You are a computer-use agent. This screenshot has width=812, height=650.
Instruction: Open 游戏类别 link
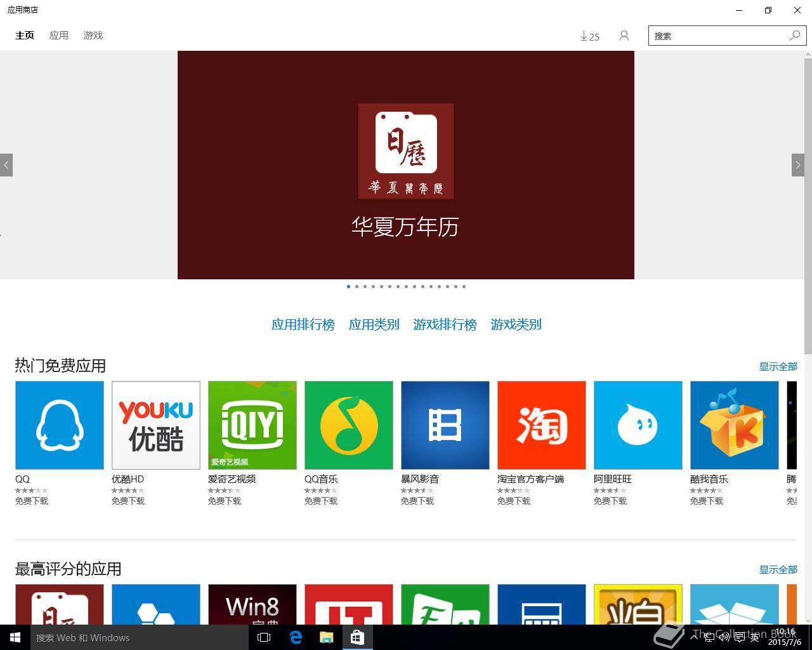pos(516,324)
